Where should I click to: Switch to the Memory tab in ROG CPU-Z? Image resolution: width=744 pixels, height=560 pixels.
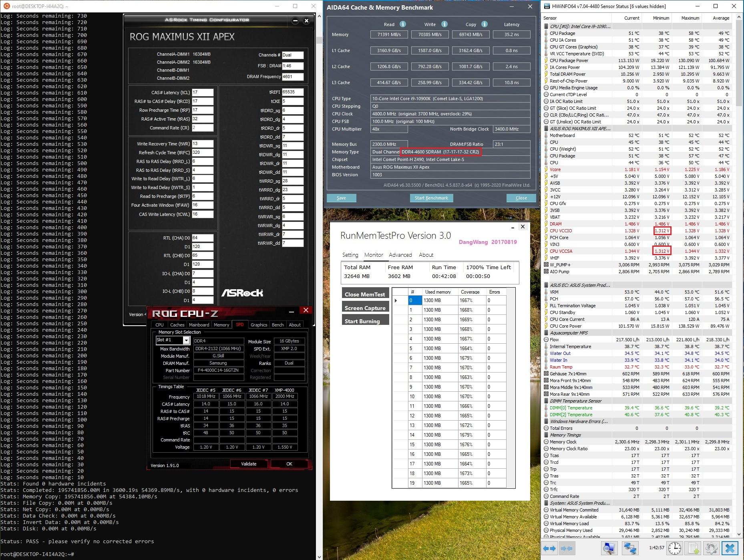tap(221, 325)
